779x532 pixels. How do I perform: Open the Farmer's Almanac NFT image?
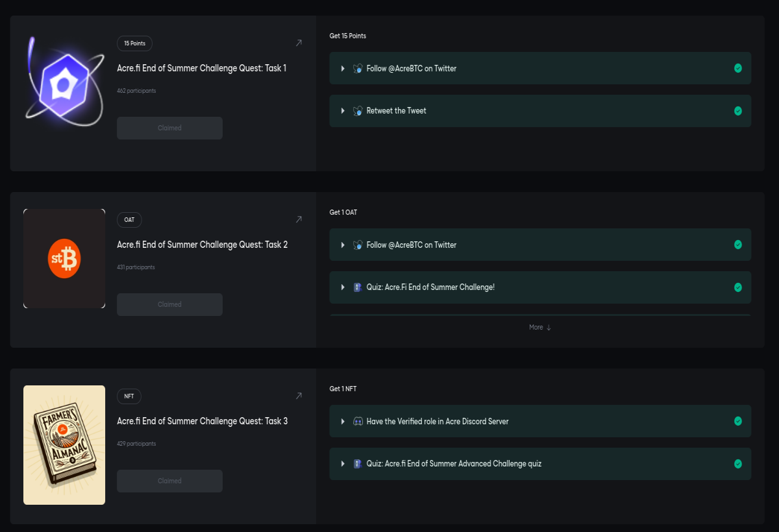[x=64, y=445]
